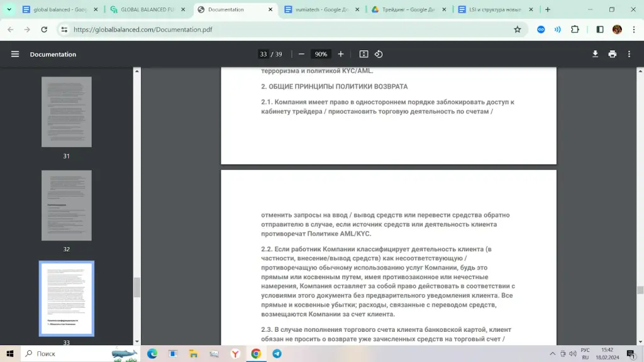
Task: Switch to the GLOBAL BALANCED FU tab
Action: pos(148,9)
